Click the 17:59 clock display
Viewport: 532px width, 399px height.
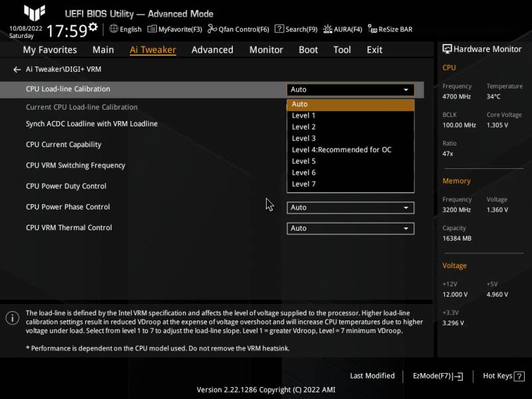coord(66,31)
